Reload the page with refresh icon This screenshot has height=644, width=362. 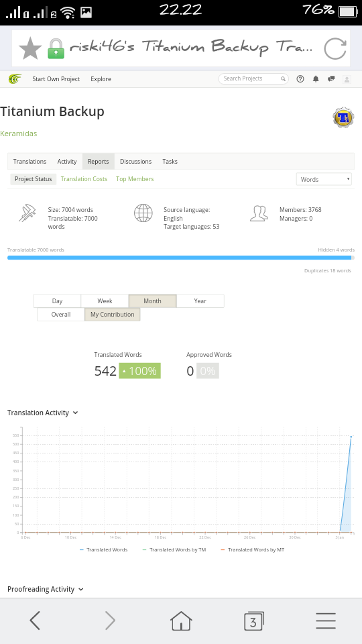tap(335, 48)
